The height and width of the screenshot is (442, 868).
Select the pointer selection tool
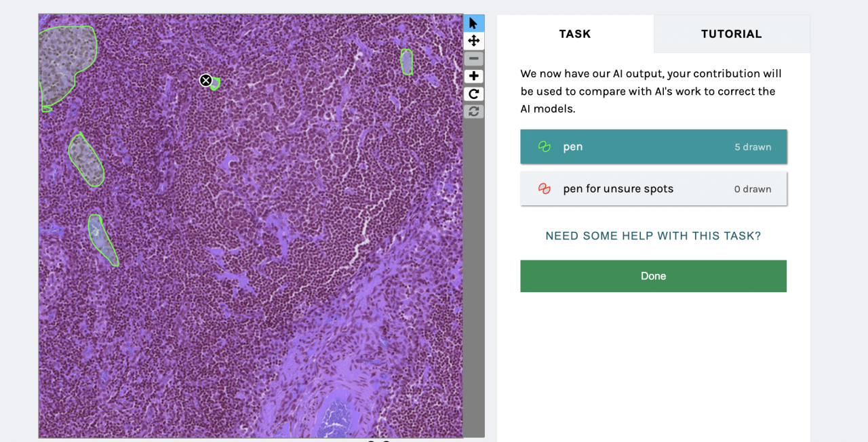point(473,24)
